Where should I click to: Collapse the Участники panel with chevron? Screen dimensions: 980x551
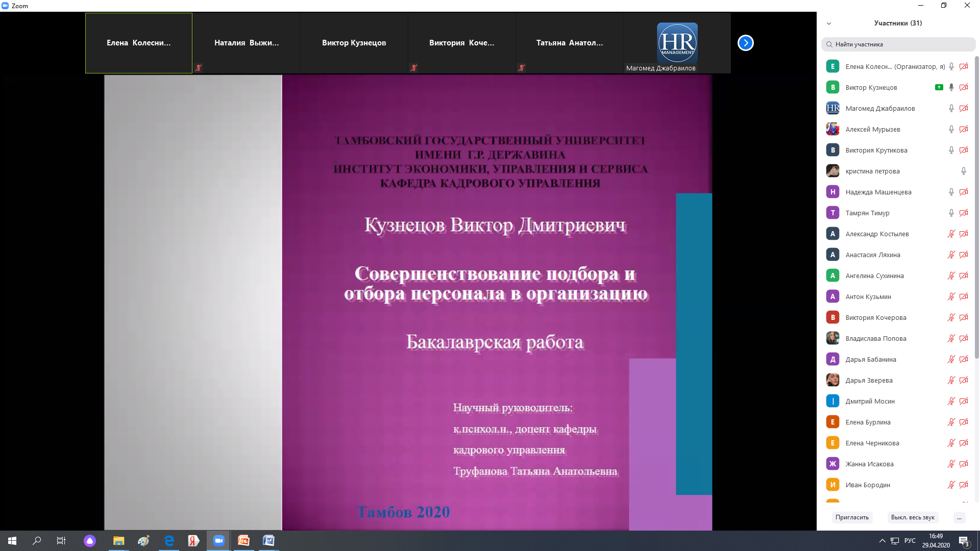[x=829, y=23]
